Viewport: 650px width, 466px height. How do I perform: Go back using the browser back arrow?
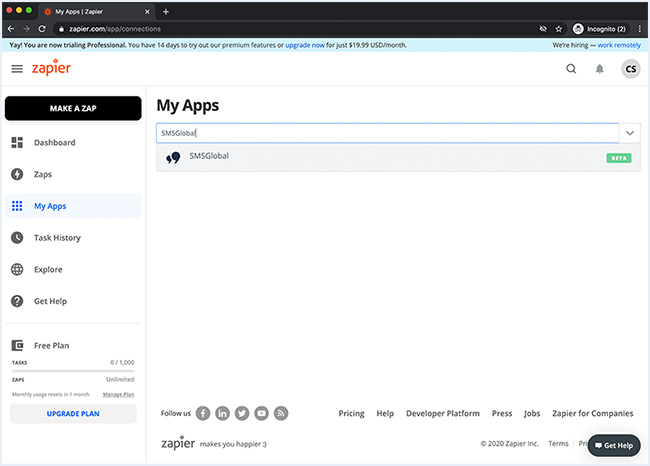pyautogui.click(x=11, y=29)
